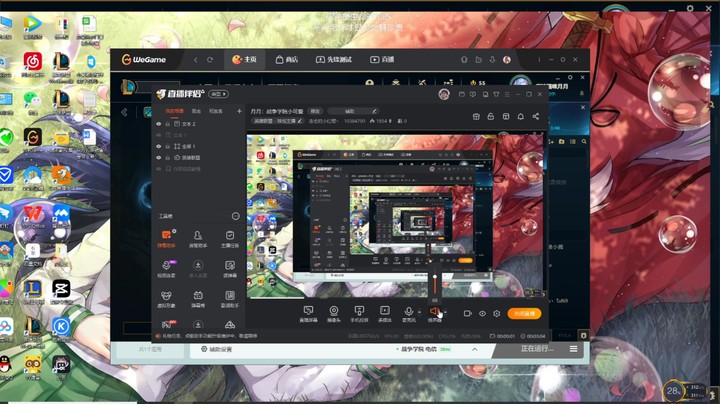
Task: Select the orange first scene tab
Action: [174, 111]
